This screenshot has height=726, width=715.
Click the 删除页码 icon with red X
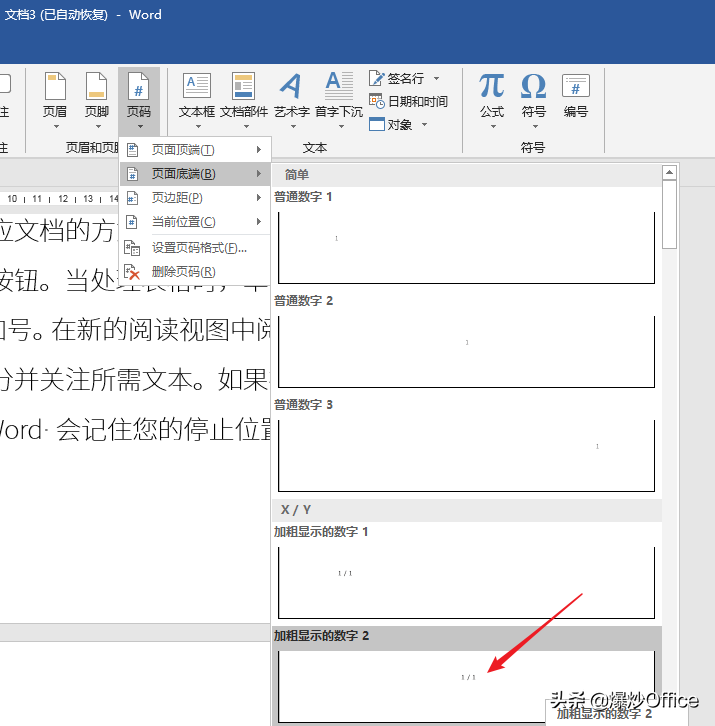[x=132, y=272]
